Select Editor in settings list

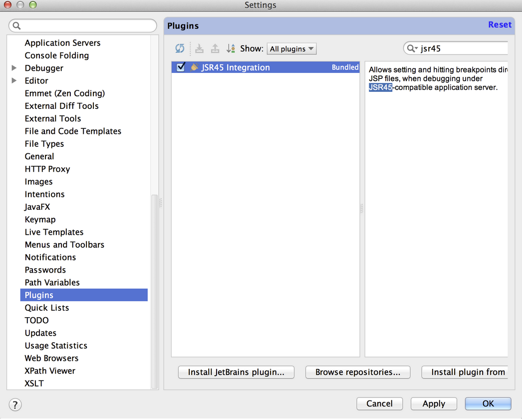click(36, 81)
